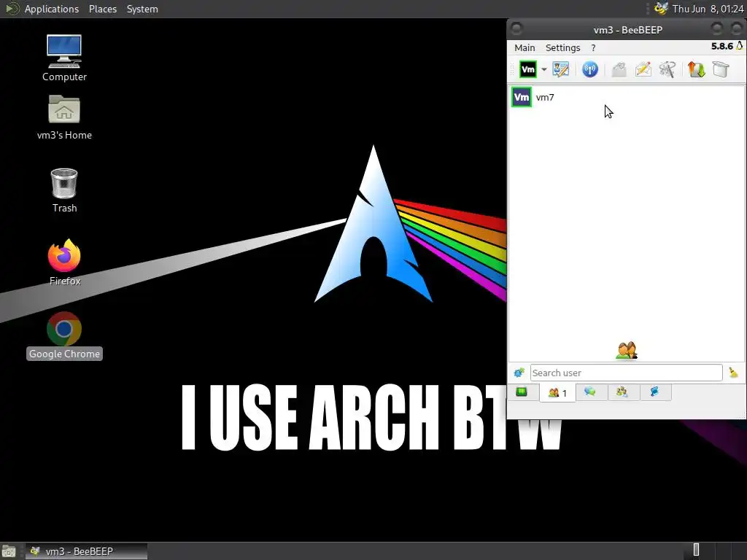Open the edit profile icon in toolbar
The width and height of the screenshot is (747, 560).
click(x=561, y=69)
